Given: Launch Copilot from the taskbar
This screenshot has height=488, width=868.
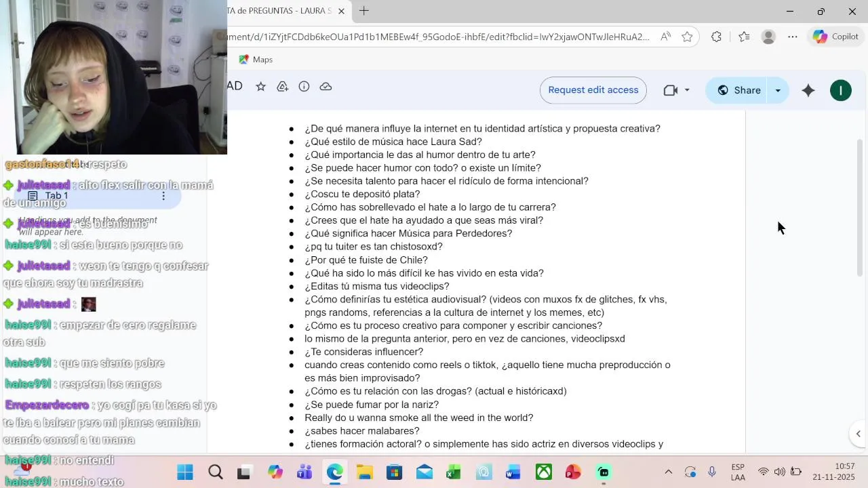Looking at the screenshot, I should [275, 472].
